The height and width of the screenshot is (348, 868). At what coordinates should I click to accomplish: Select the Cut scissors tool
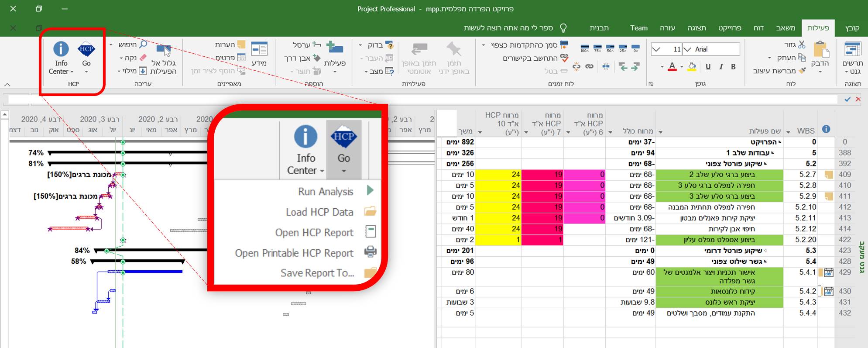(x=801, y=45)
